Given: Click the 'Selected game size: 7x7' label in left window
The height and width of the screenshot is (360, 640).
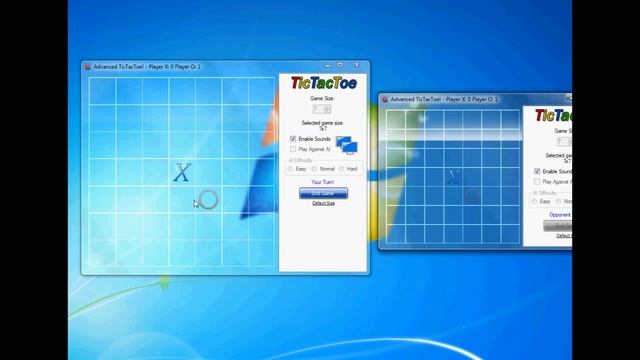Looking at the screenshot, I should 322,125.
